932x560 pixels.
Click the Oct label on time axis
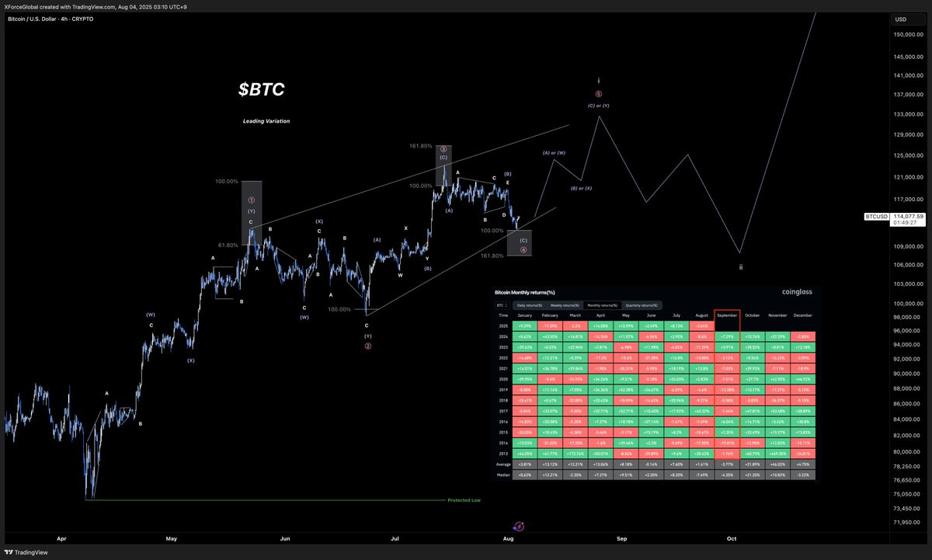pos(732,537)
